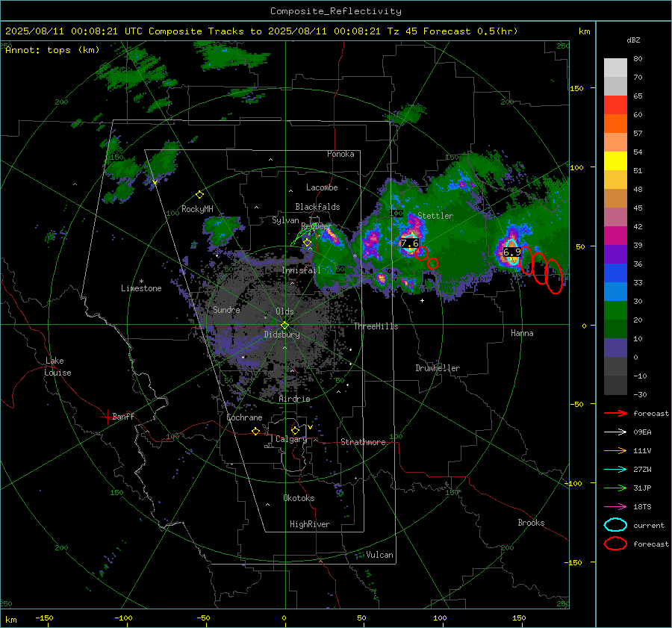
Task: Click the Vulcan town label
Action: pos(379,555)
